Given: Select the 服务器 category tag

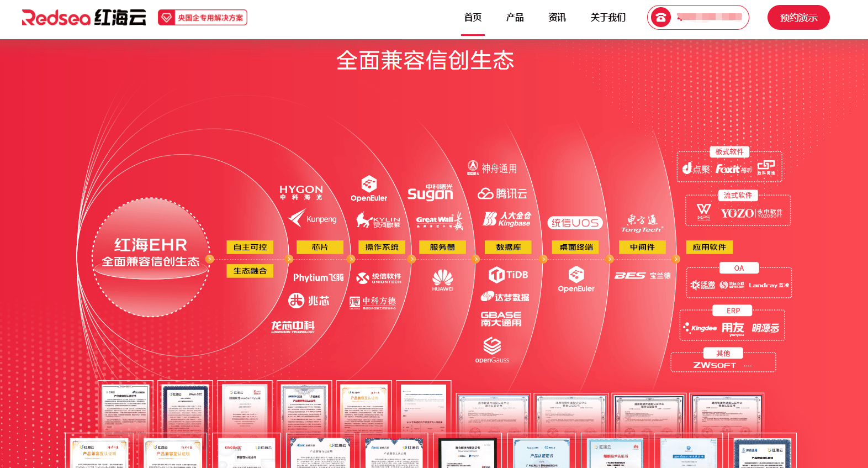Looking at the screenshot, I should click(x=443, y=247).
